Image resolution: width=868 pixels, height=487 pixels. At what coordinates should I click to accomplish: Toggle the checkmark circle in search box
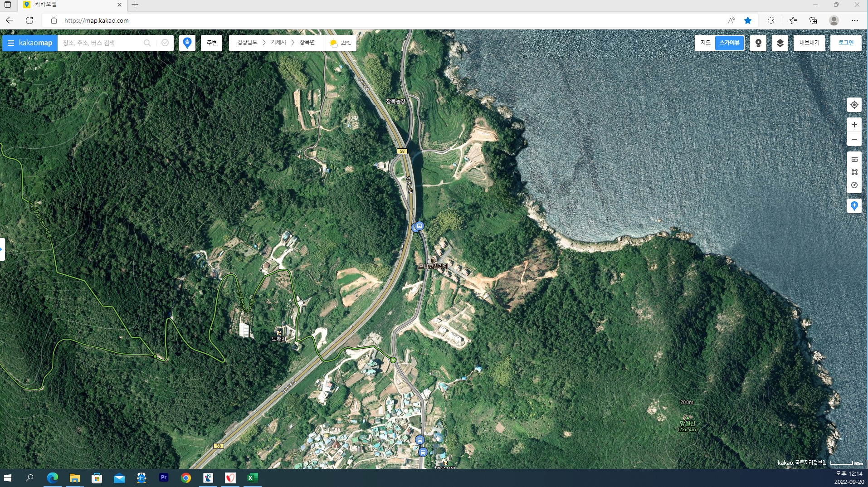pyautogui.click(x=165, y=43)
